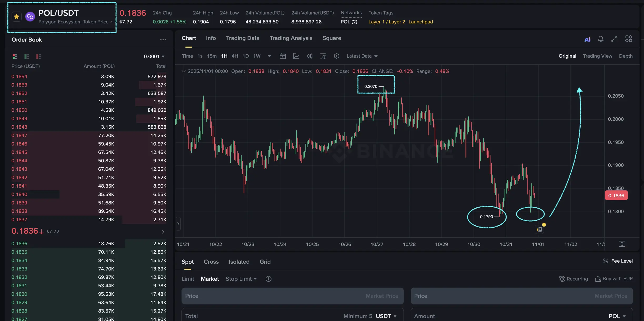
Task: Open order book 0.0001 precision dropdown
Action: pyautogui.click(x=154, y=56)
